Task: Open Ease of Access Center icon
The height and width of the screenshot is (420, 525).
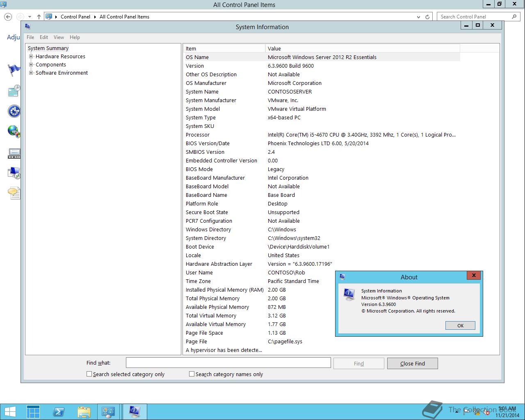Action: coord(14,111)
